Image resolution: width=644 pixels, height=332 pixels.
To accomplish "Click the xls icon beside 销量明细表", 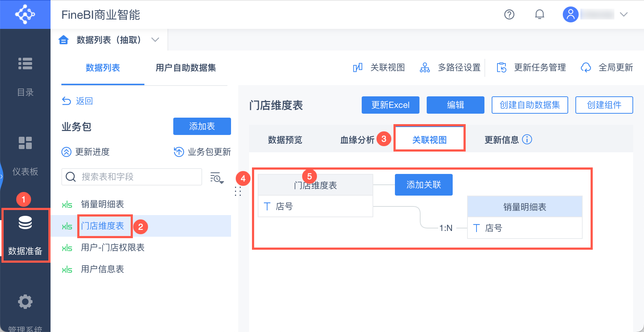I will pos(67,205).
